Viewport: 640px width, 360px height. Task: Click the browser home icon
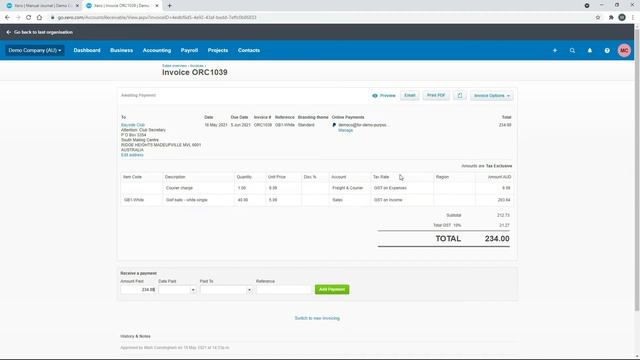click(x=39, y=18)
